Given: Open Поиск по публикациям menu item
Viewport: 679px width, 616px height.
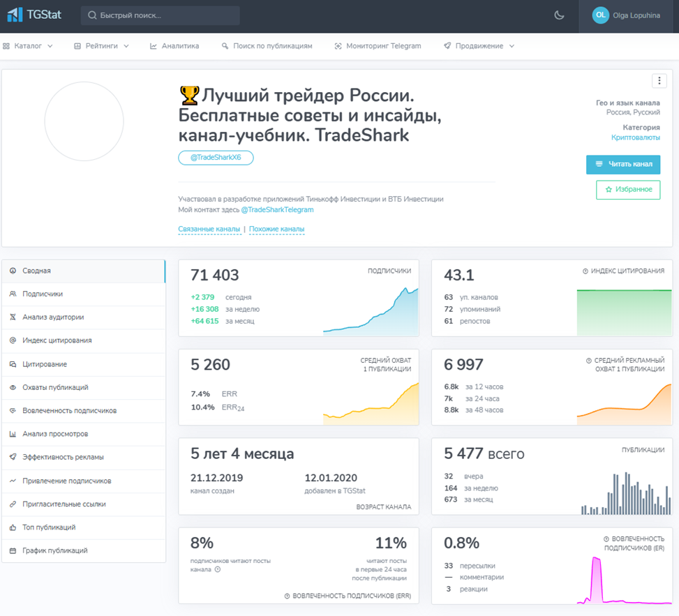Looking at the screenshot, I should coord(267,46).
